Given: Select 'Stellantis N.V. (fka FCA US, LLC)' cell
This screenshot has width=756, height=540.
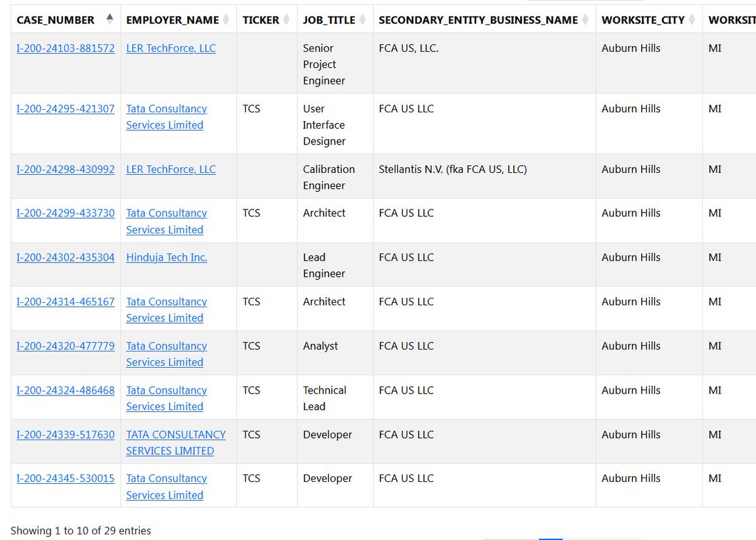Looking at the screenshot, I should click(x=484, y=177).
